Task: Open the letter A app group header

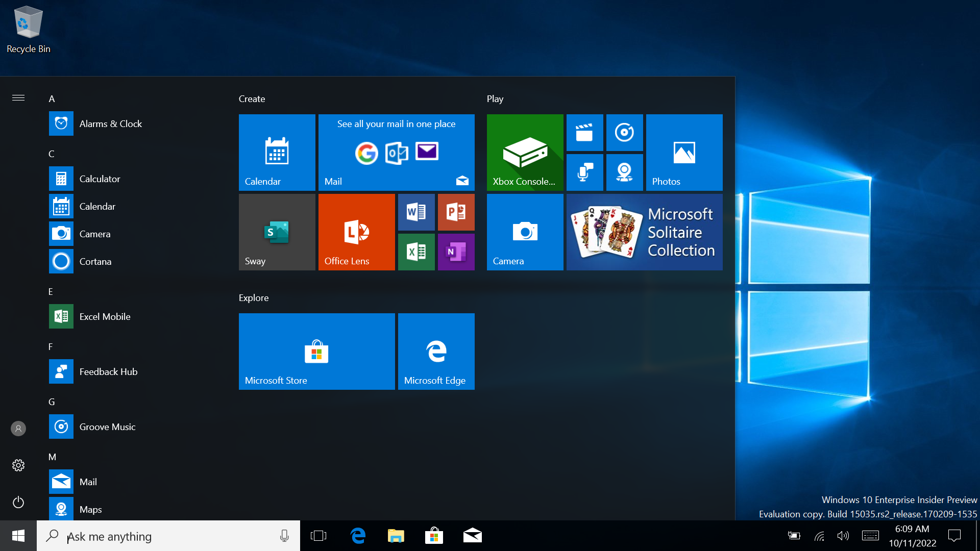Action: click(52, 99)
